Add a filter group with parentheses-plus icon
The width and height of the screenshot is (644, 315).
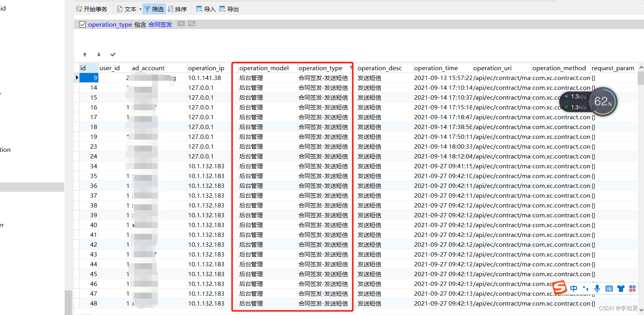[192, 24]
